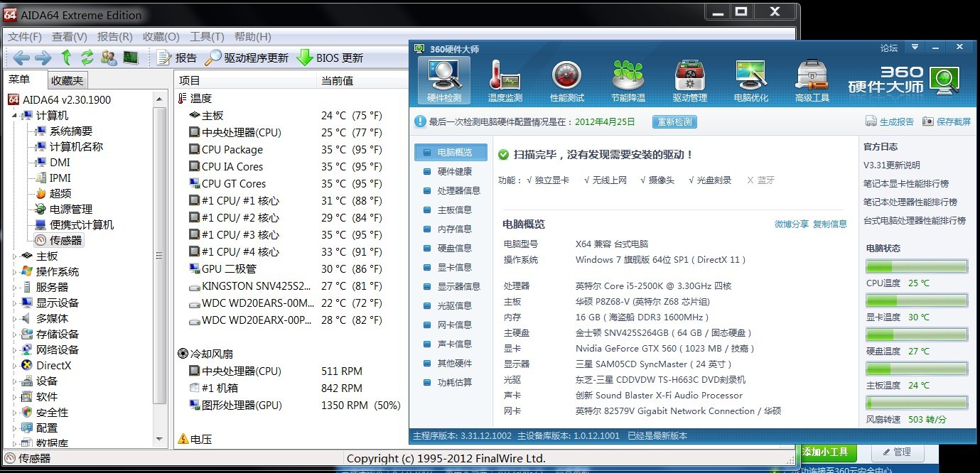This screenshot has height=473, width=980.
Task: Click 生成报告 generate report link
Action: coord(890,121)
